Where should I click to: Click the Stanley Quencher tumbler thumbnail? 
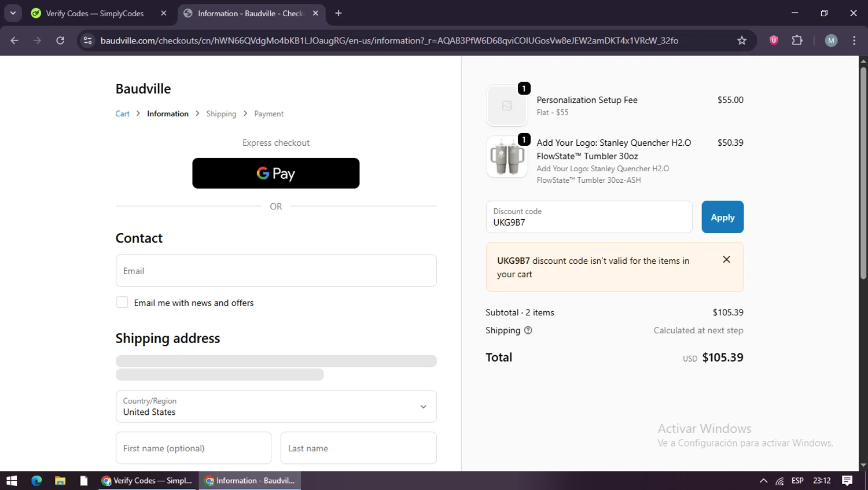(507, 157)
